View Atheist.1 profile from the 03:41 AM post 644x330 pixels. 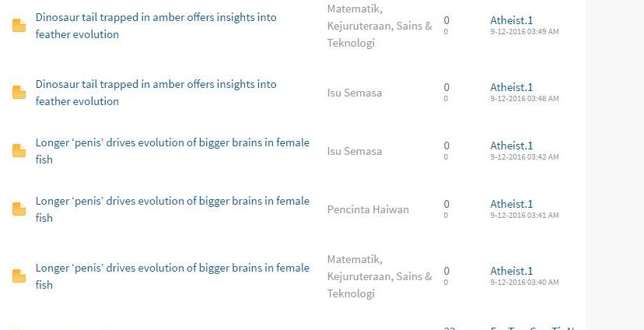click(511, 204)
